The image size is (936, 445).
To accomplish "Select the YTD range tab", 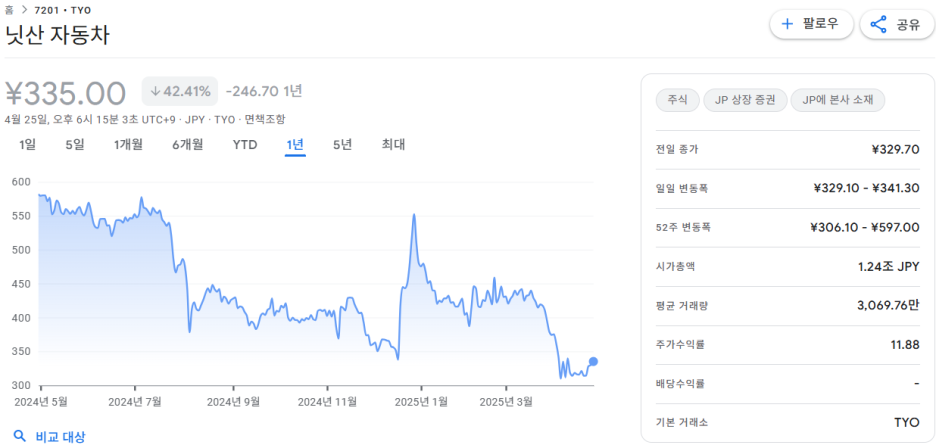I will tap(245, 145).
